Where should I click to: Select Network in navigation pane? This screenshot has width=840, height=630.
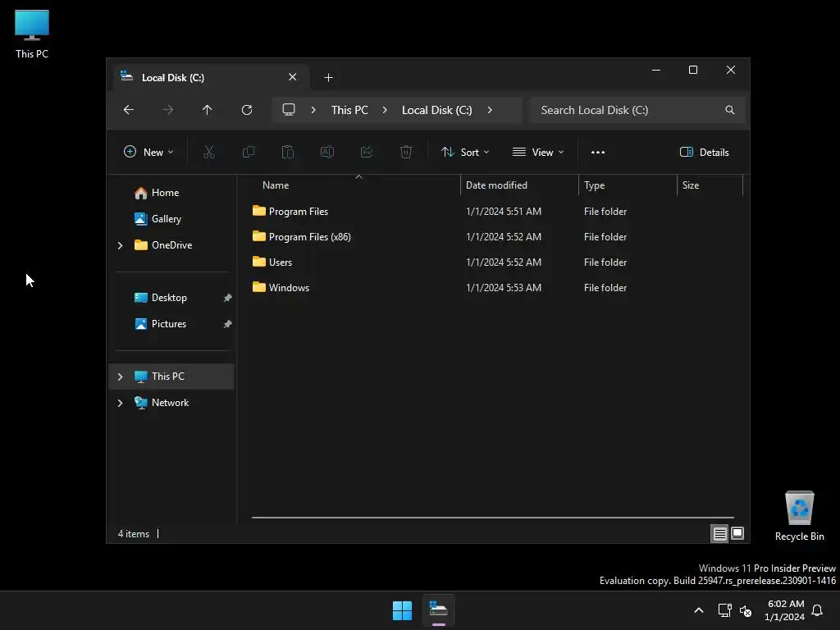coord(170,403)
